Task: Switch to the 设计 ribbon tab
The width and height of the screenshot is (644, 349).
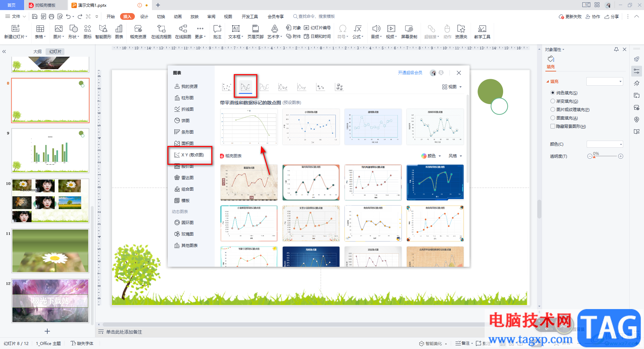Action: click(144, 16)
